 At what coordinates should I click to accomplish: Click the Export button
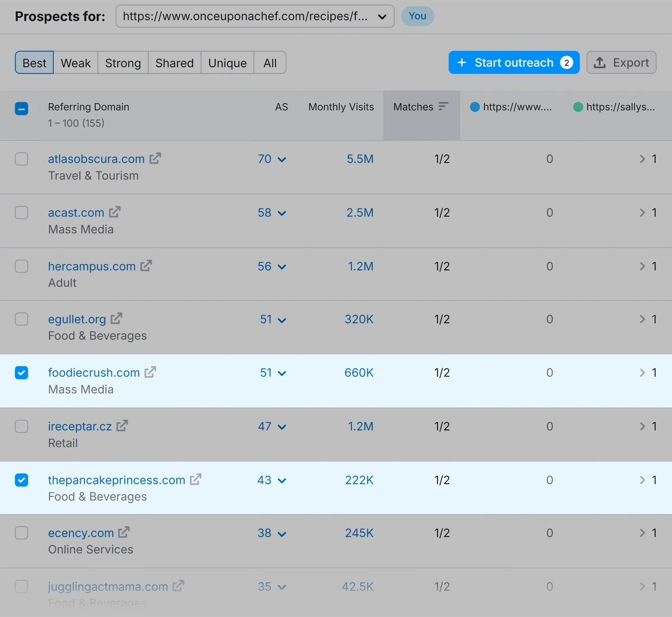pos(622,63)
